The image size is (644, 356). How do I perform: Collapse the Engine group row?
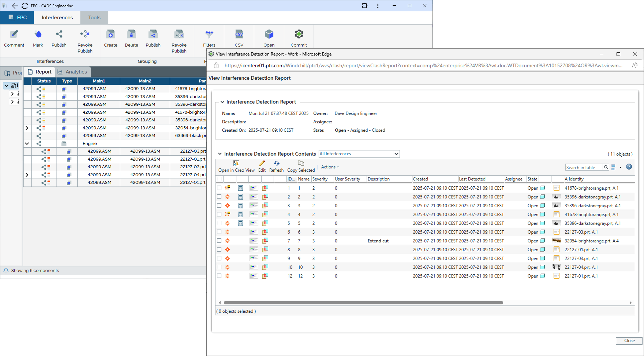click(x=27, y=143)
